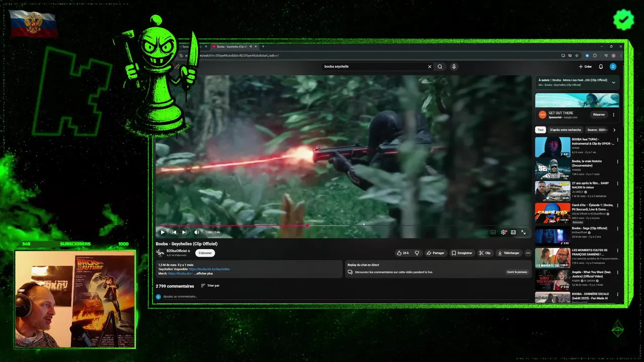Like the video with thumbs up
The height and width of the screenshot is (362, 644).
(403, 253)
